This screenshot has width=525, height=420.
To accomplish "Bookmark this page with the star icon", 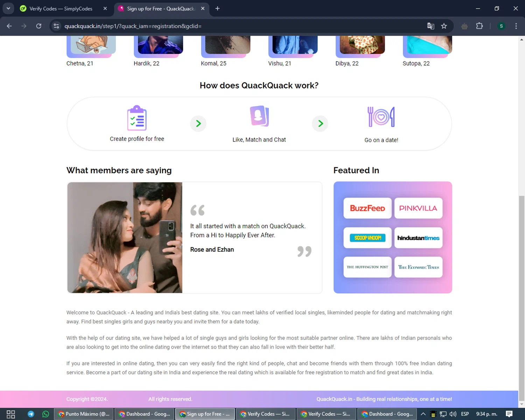I will tap(444, 26).
